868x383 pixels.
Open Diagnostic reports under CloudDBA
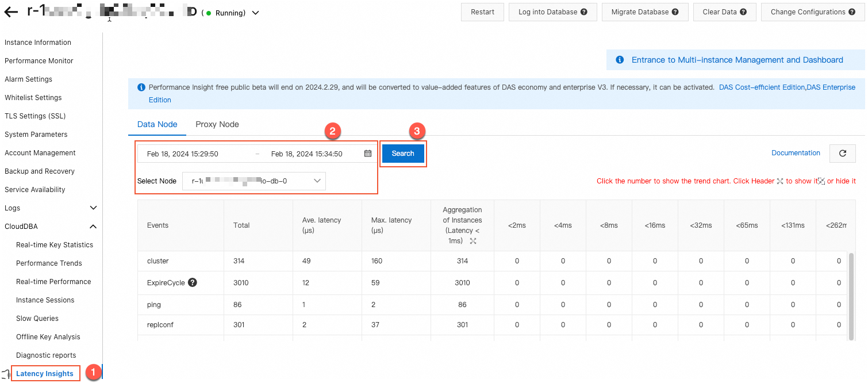point(46,355)
